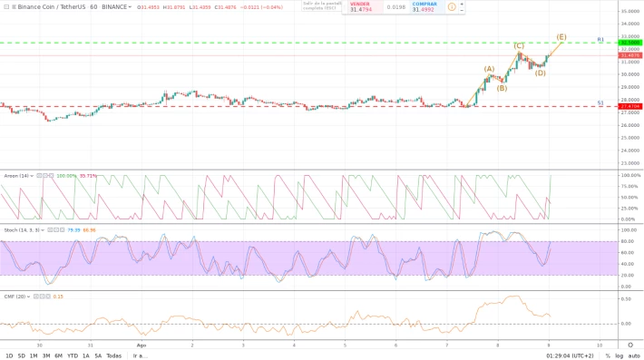Select the (E) wave label on chart
The height and width of the screenshot is (360, 644).
(561, 37)
